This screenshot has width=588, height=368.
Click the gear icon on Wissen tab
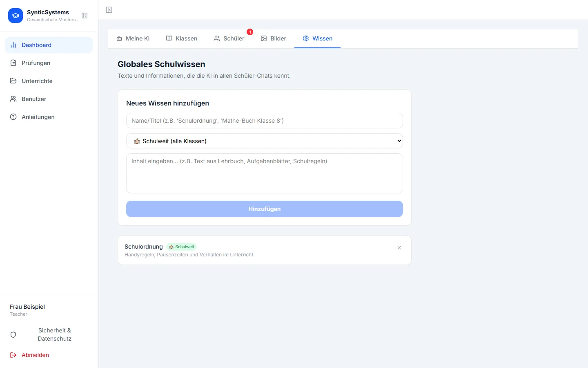306,38
